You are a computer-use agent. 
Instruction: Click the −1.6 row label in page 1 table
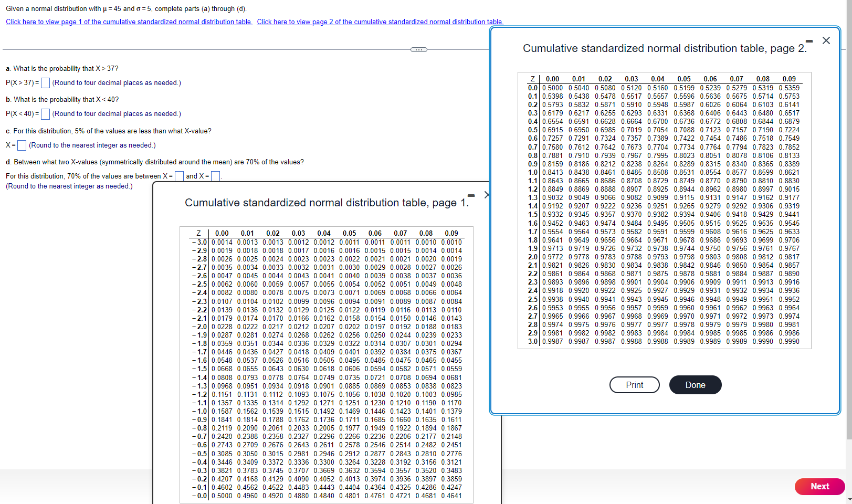[199, 360]
